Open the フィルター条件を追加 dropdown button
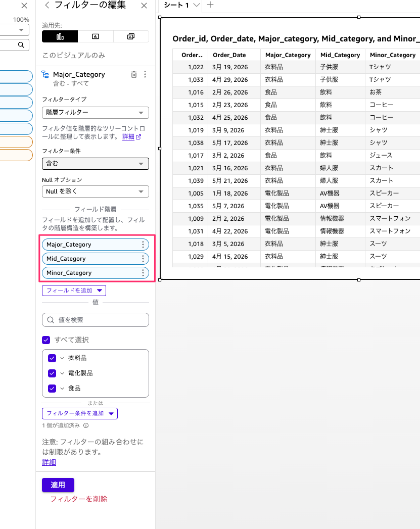 [80, 413]
